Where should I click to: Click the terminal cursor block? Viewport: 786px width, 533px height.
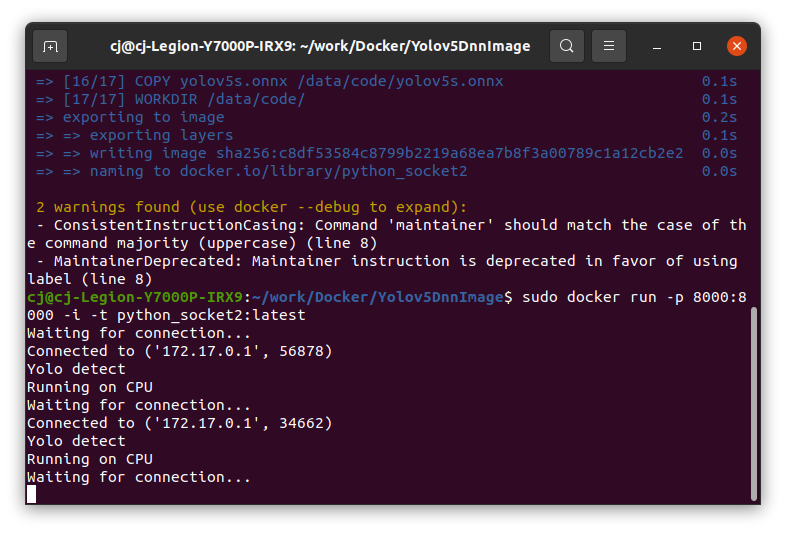[32, 494]
